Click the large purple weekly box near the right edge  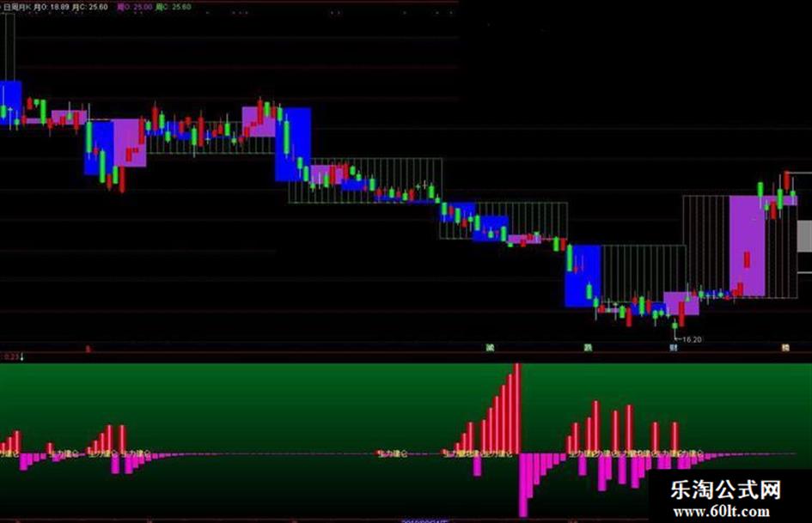click(748, 246)
